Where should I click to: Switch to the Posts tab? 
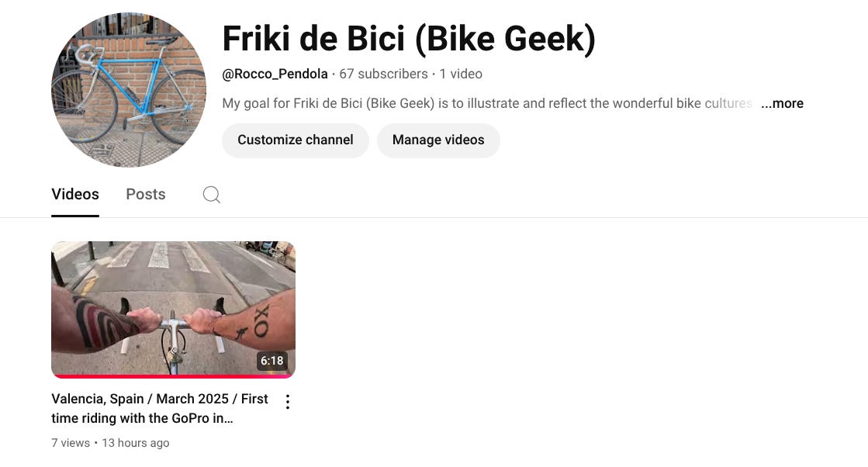click(146, 194)
